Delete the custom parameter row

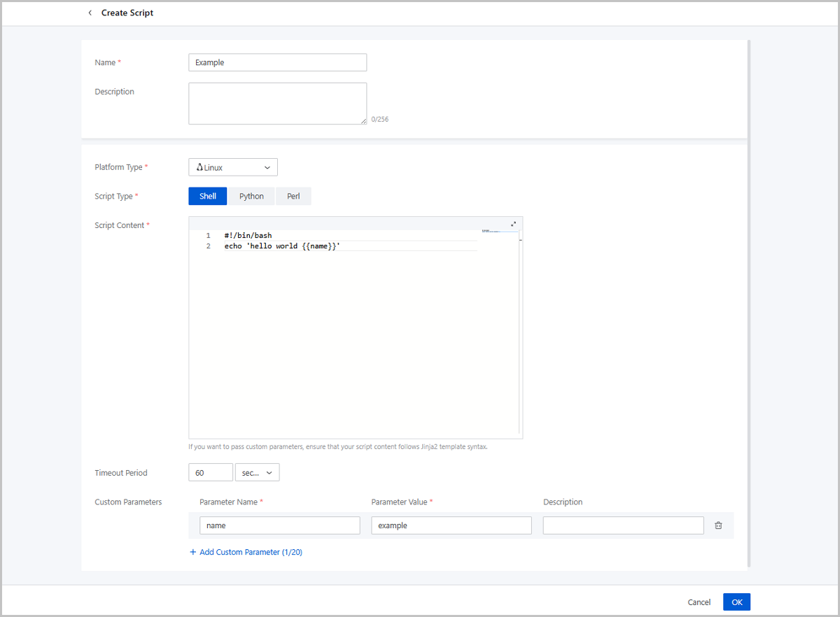click(x=718, y=525)
